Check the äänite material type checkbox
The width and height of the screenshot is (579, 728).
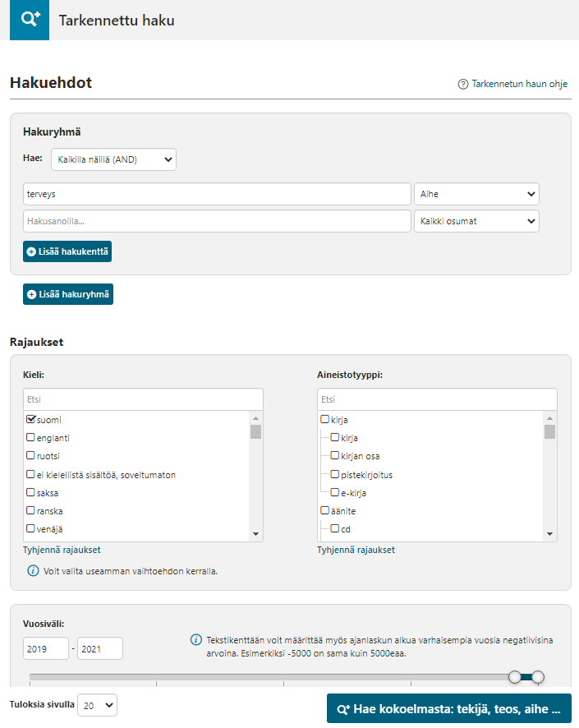[x=324, y=511]
